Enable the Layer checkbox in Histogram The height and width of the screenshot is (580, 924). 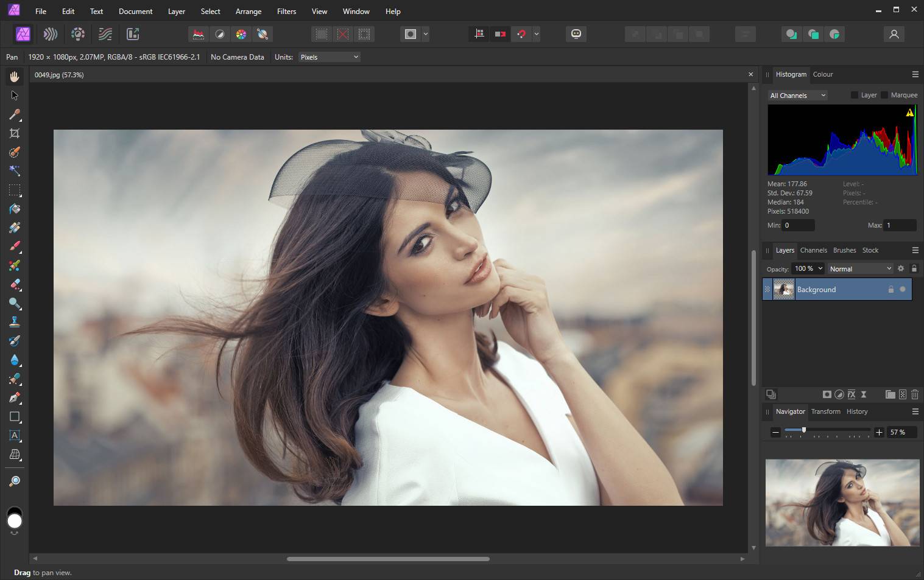point(854,95)
